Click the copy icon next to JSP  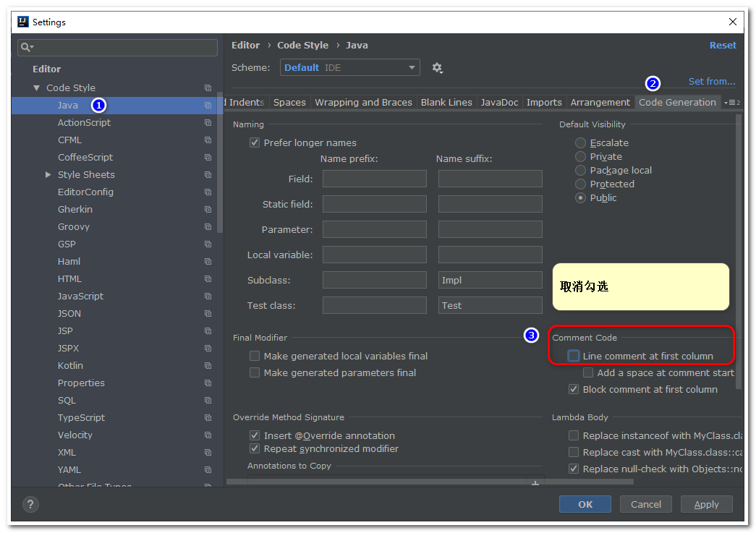[208, 331]
